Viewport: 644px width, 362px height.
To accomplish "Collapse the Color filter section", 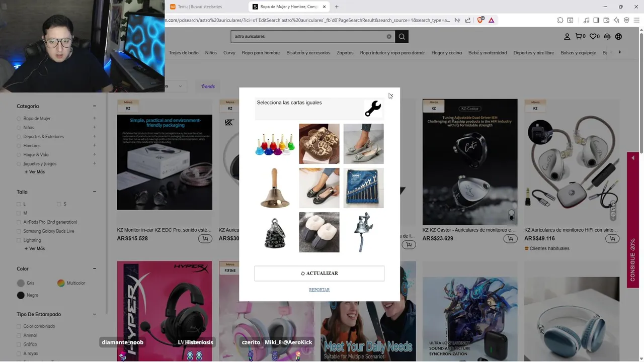I will (x=94, y=268).
